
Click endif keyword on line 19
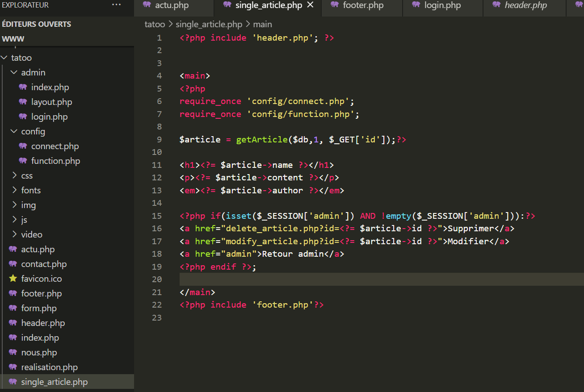click(x=223, y=267)
